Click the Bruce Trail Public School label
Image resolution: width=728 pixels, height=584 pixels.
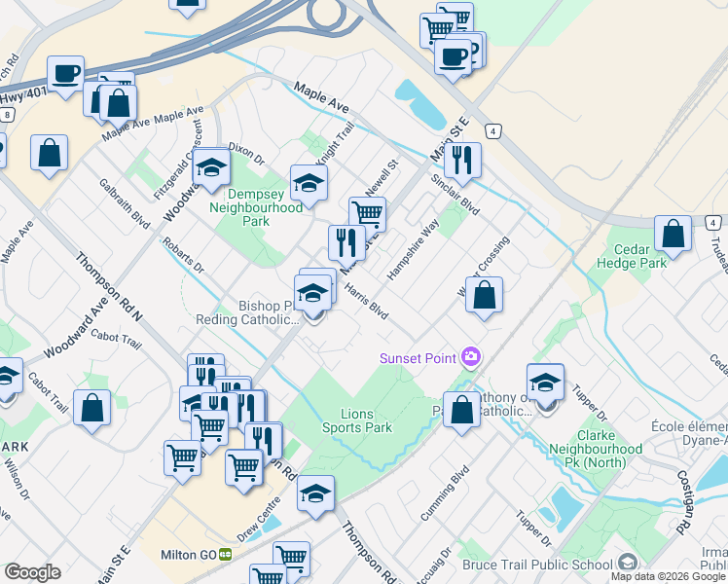pos(537,565)
